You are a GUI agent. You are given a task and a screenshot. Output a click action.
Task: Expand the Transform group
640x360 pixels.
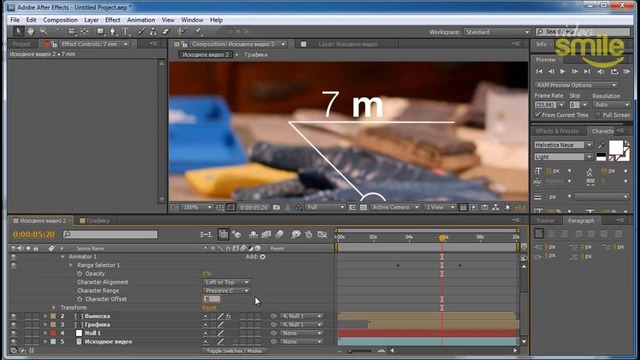[54, 308]
